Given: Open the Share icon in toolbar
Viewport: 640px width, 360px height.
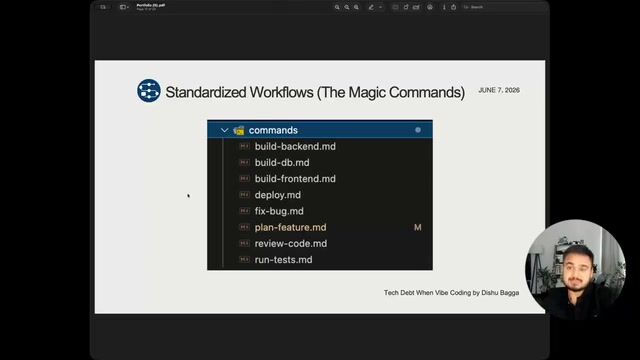Looking at the screenshot, I should coord(453,7).
